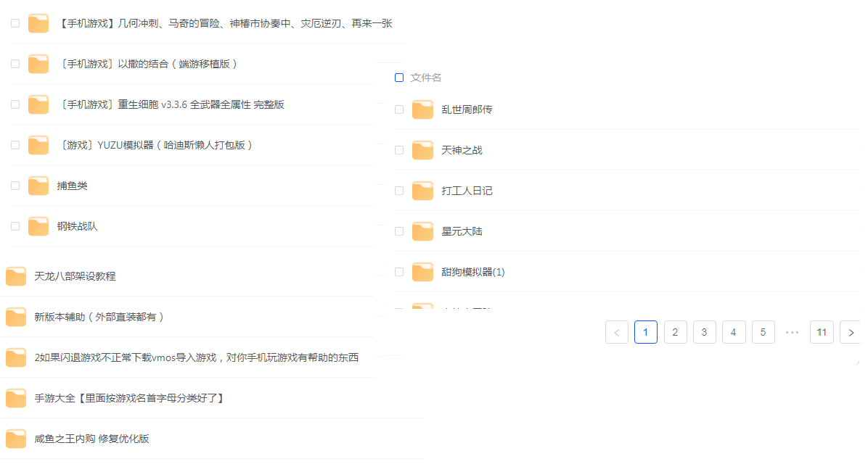This screenshot has height=464, width=868.
Task: Open 重生细胞 v3.3.6 全武器全属性 folder name
Action: (x=171, y=104)
